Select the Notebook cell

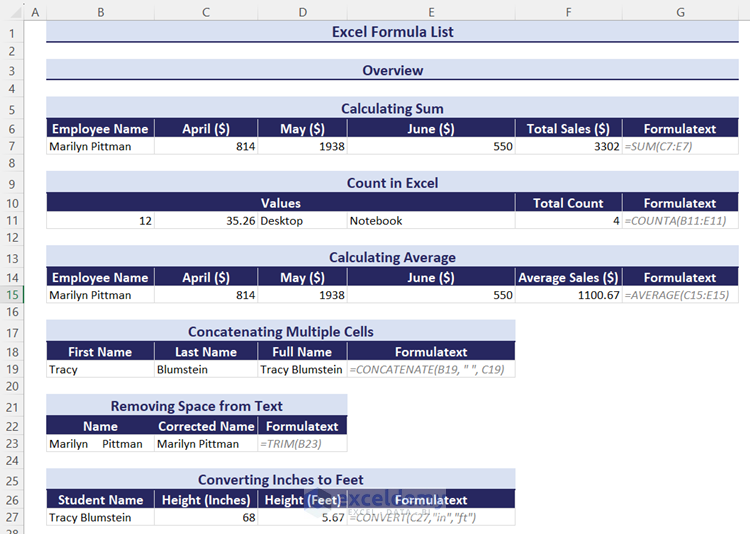point(431,221)
